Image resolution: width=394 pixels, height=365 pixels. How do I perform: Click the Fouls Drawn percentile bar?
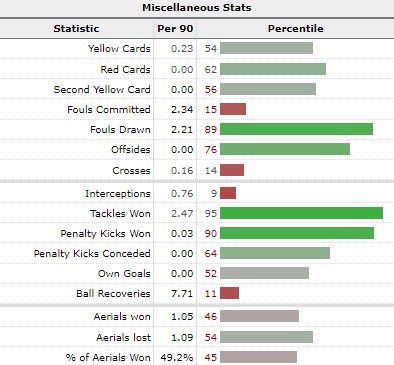pyautogui.click(x=296, y=129)
